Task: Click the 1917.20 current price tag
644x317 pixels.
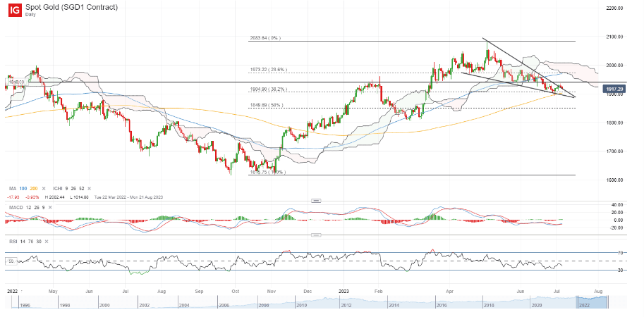Action: (x=614, y=88)
